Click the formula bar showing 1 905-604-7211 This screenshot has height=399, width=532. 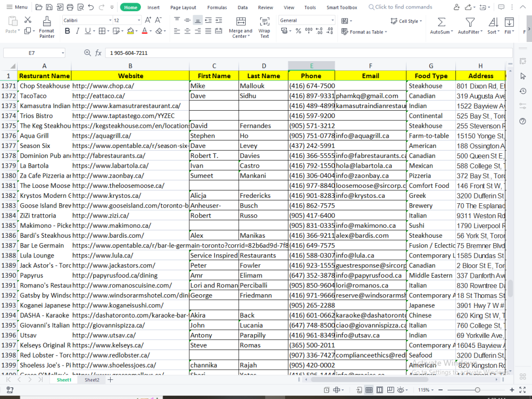pos(309,53)
